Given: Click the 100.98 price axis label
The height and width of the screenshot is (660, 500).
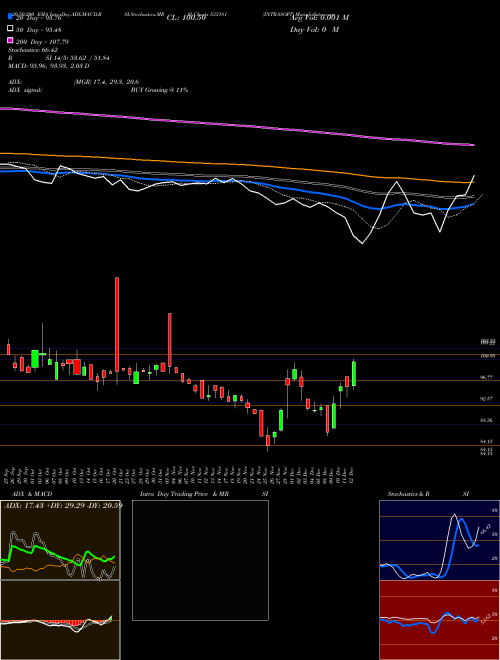Looking at the screenshot, I should (487, 356).
